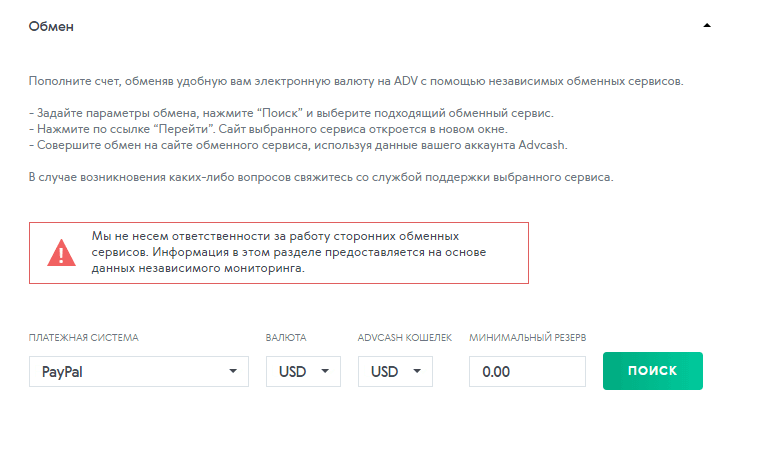Click the line starting with В случае возникновения
The height and width of the screenshot is (465, 766).
pos(320,177)
